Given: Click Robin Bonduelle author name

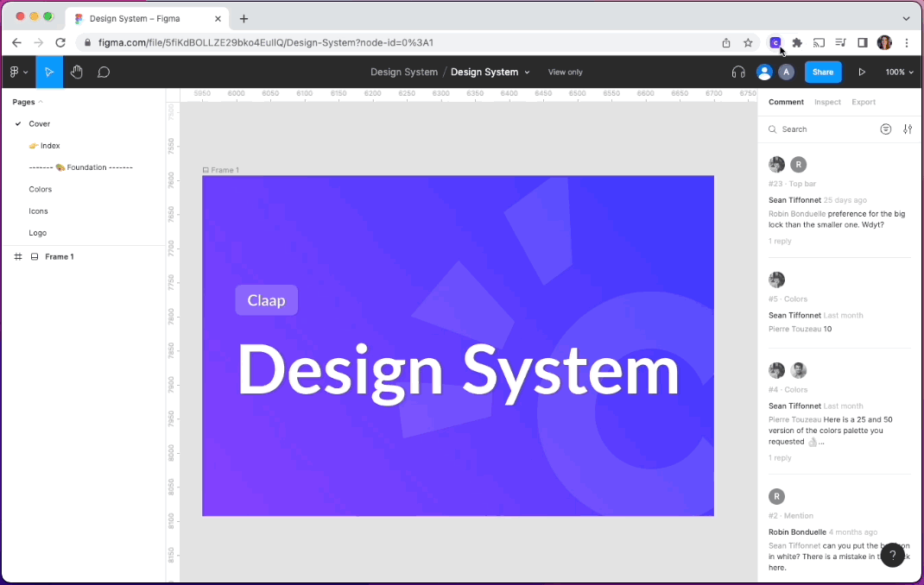Looking at the screenshot, I should 797,532.
